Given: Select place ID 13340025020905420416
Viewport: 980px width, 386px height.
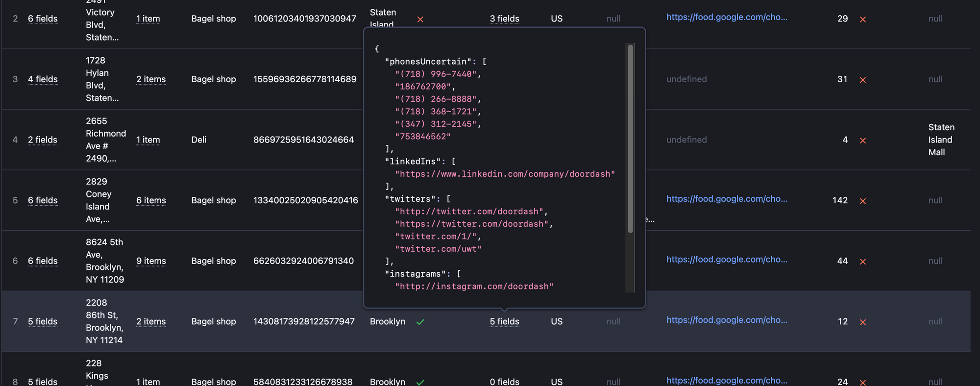Looking at the screenshot, I should [x=306, y=200].
